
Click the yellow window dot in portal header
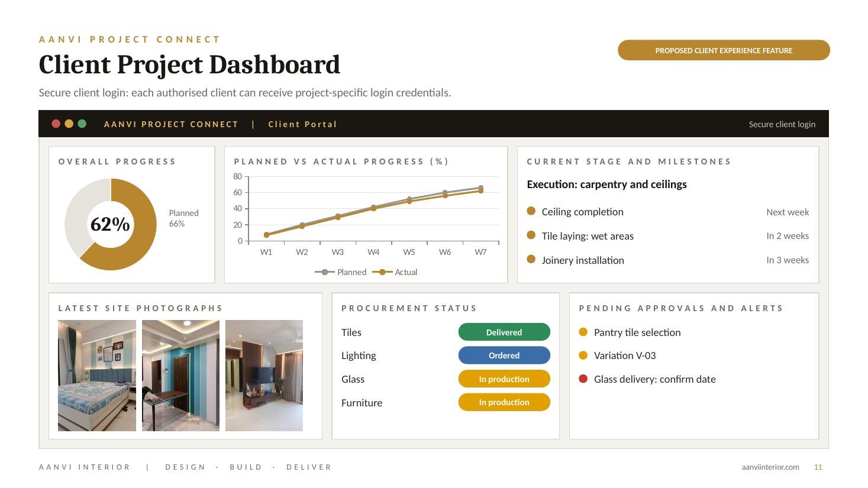coord(69,124)
